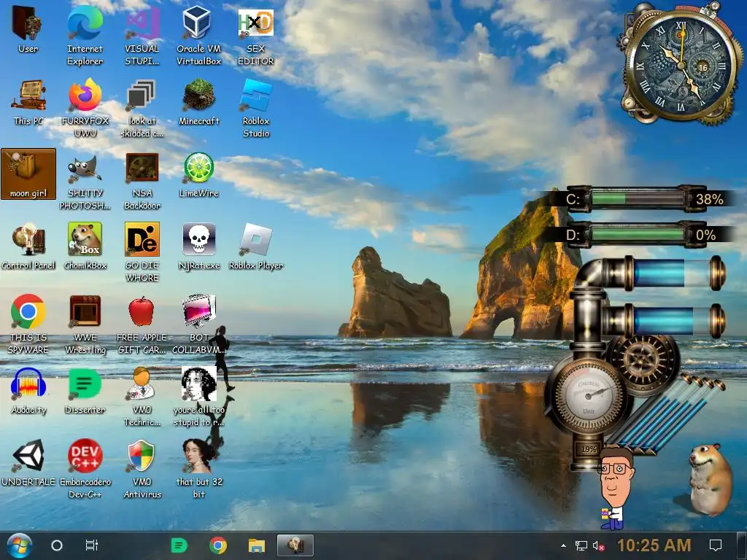Click the 38% C: drive label
The image size is (747, 560).
click(x=709, y=199)
